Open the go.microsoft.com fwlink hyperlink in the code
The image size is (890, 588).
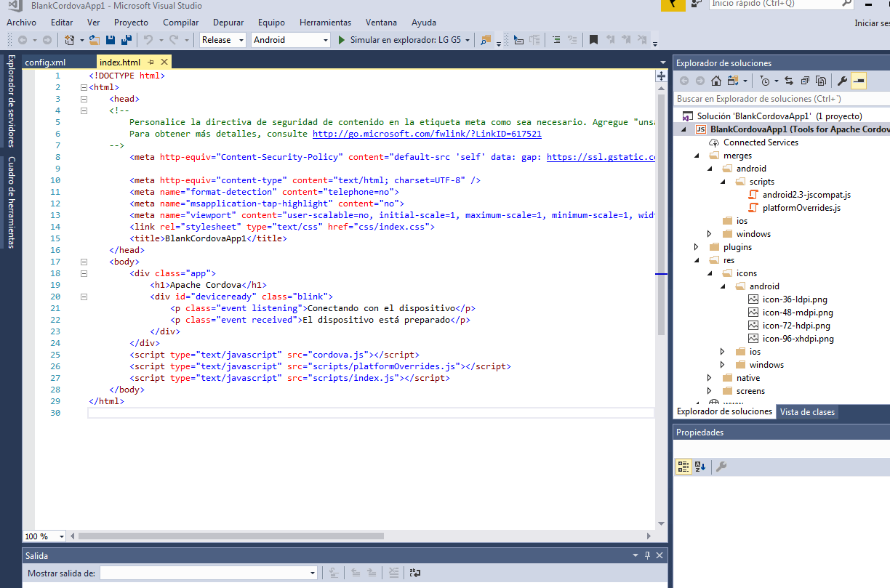(x=427, y=134)
